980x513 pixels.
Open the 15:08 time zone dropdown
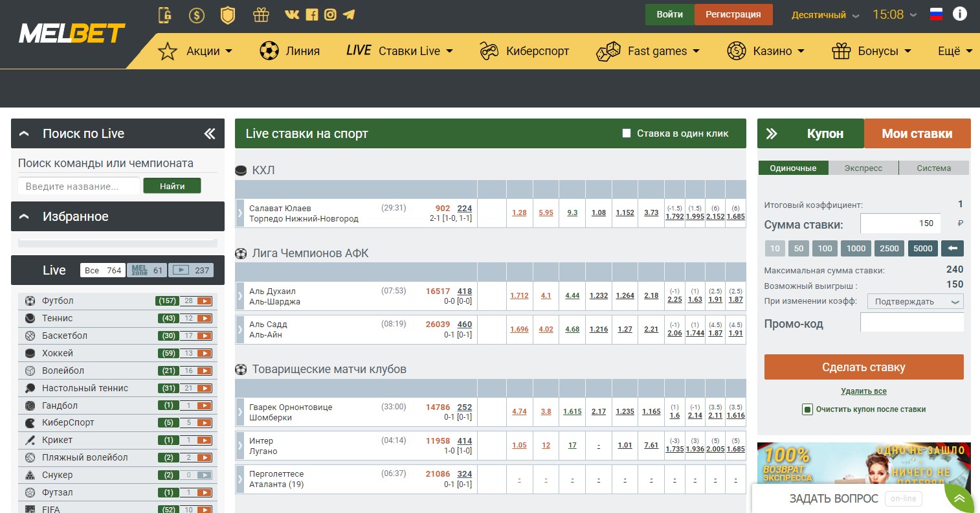click(895, 14)
